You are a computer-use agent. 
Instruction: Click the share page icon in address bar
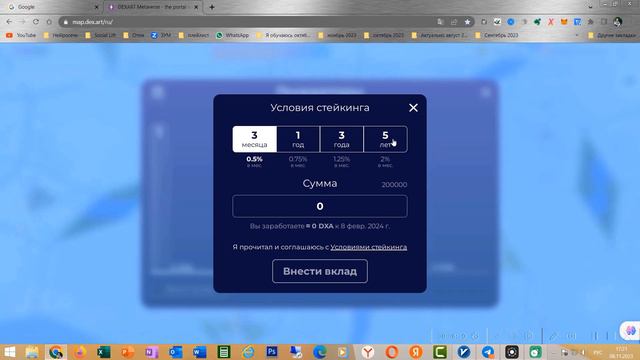454,22
